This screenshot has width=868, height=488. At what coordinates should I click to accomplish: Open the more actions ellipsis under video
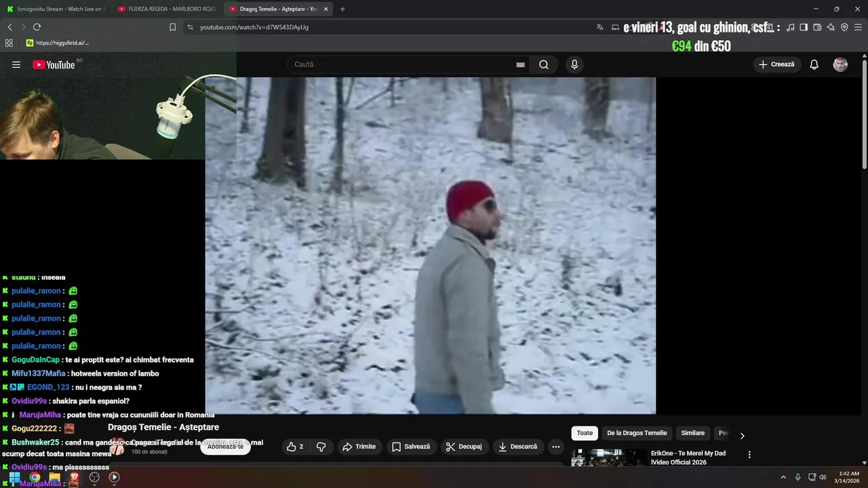555,447
